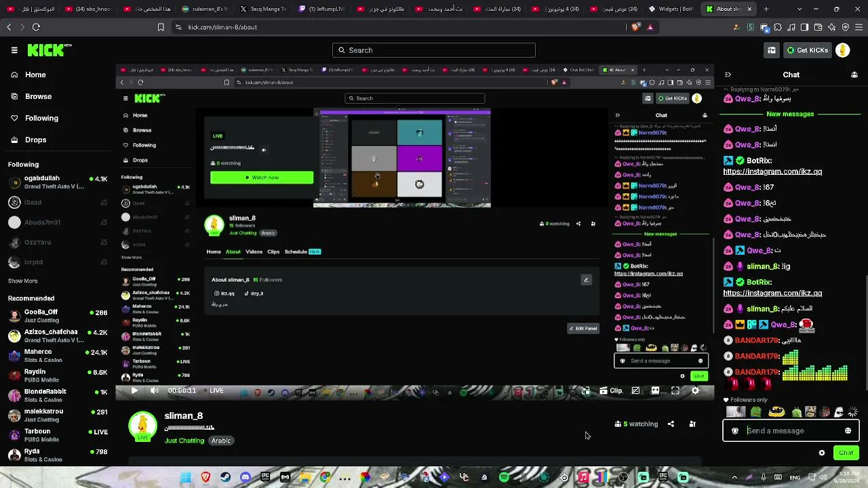Screen dimensions: 868x488
Task: Focus the Send a message chat input
Action: [x=791, y=430]
